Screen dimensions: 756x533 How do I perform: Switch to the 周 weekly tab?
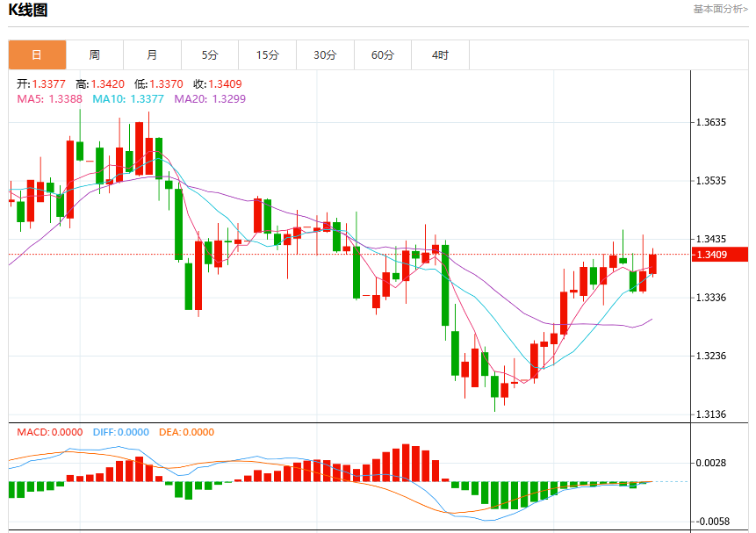[x=95, y=55]
